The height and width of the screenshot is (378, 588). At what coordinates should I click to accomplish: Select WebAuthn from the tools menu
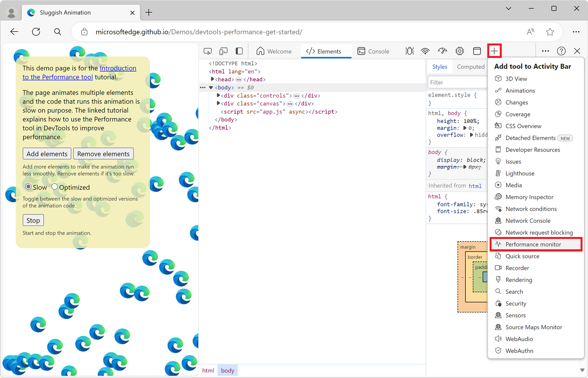pos(536,351)
